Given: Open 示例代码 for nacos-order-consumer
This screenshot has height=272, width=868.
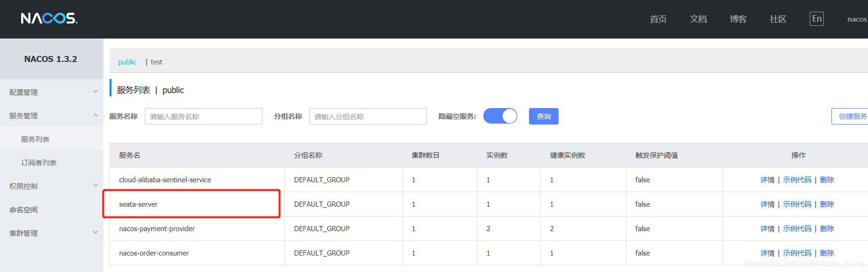Looking at the screenshot, I should 797,253.
